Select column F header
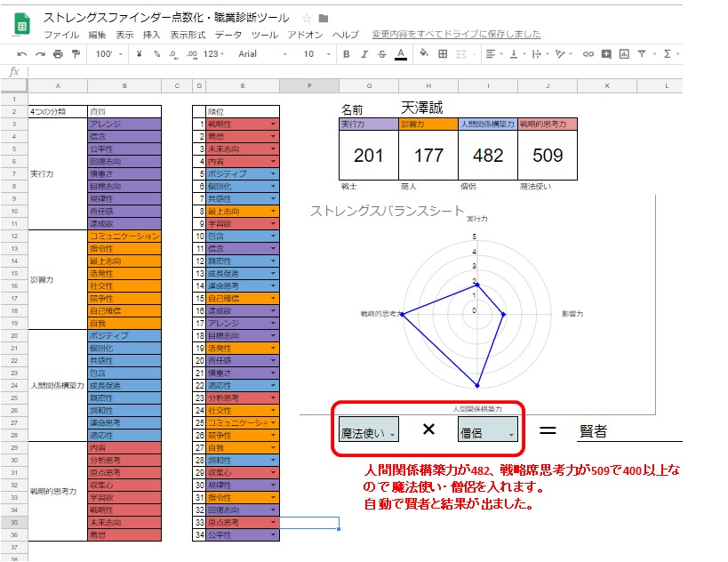 pos(309,86)
